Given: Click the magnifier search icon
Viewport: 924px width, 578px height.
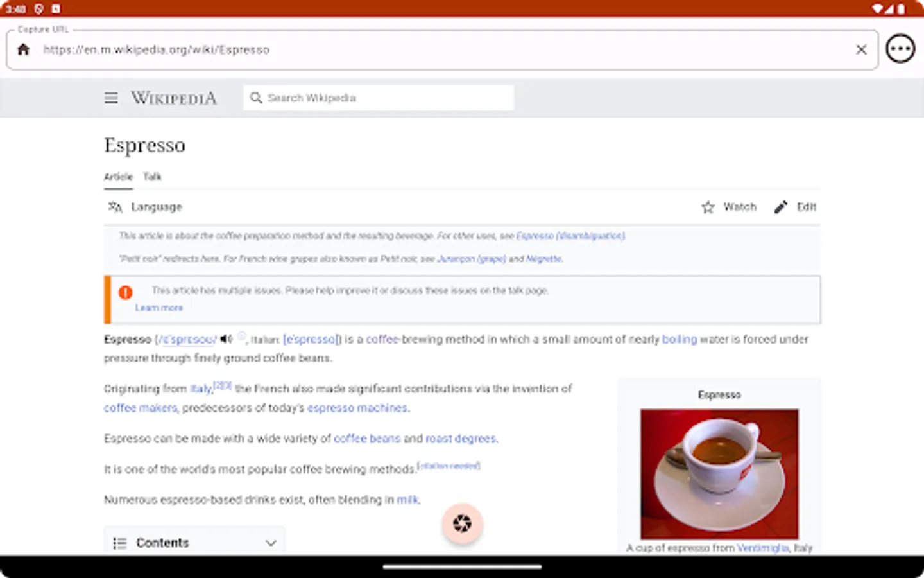Looking at the screenshot, I should 256,98.
